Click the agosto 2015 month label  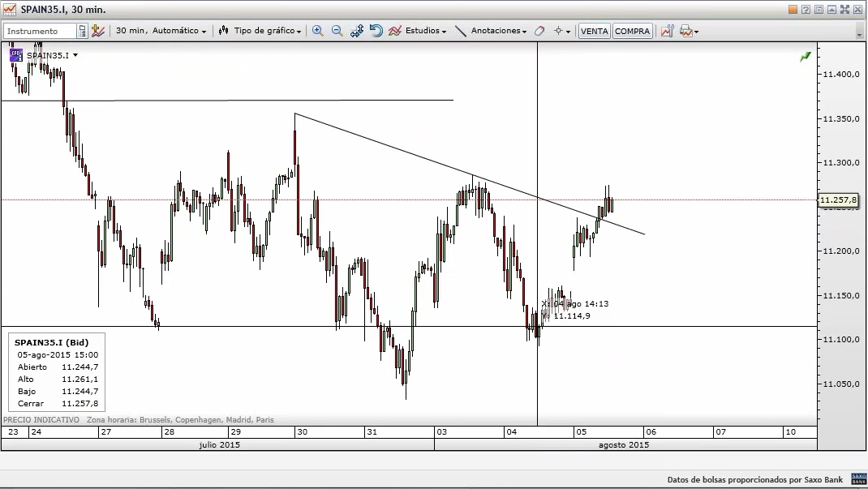tap(624, 444)
